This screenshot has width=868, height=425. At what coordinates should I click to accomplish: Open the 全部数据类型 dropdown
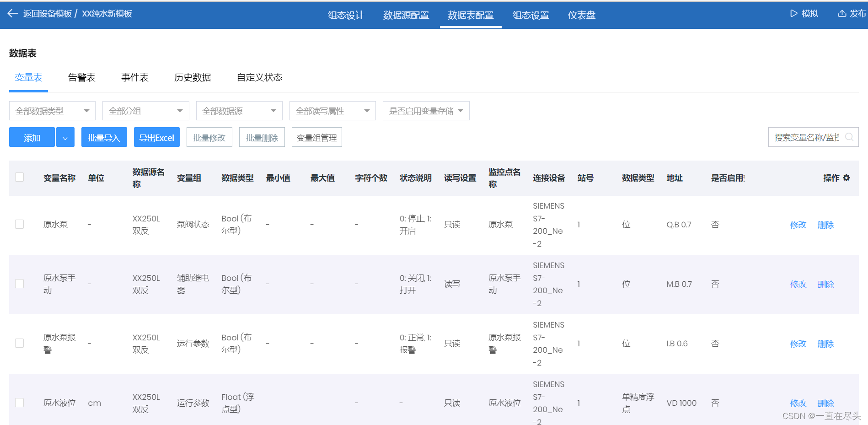[52, 111]
